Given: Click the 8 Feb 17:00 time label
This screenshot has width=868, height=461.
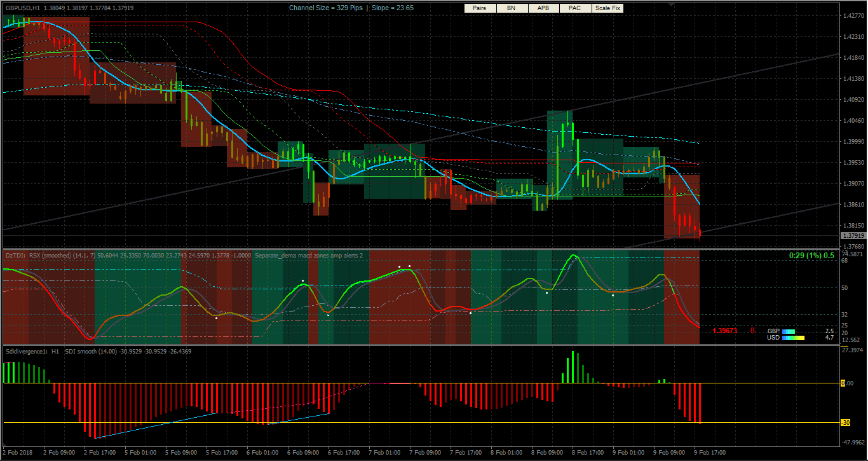Looking at the screenshot, I should [x=587, y=453].
